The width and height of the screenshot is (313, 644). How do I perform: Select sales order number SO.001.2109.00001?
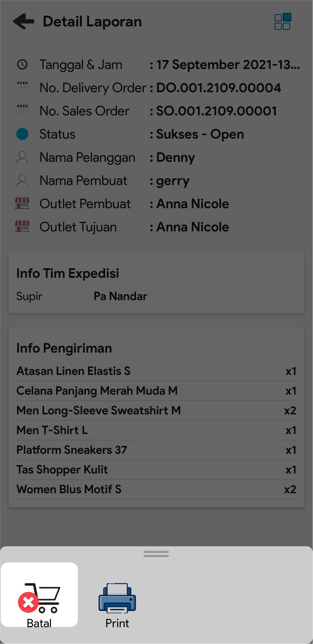(x=217, y=111)
